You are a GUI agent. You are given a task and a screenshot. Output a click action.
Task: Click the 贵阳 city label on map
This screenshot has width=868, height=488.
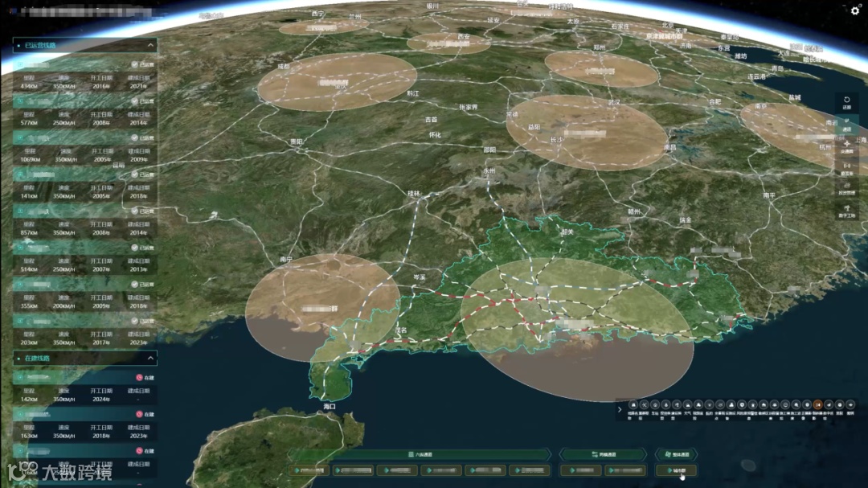click(x=296, y=141)
